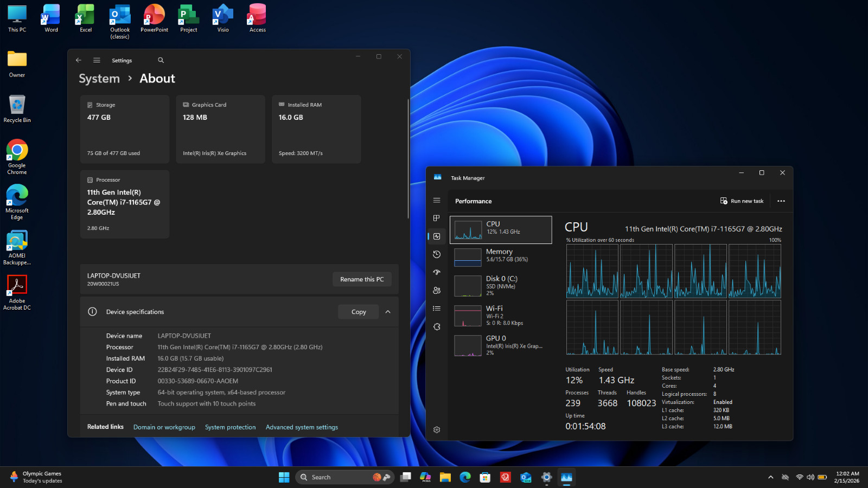Click the Settings window vertical scrollbar

click(407, 158)
